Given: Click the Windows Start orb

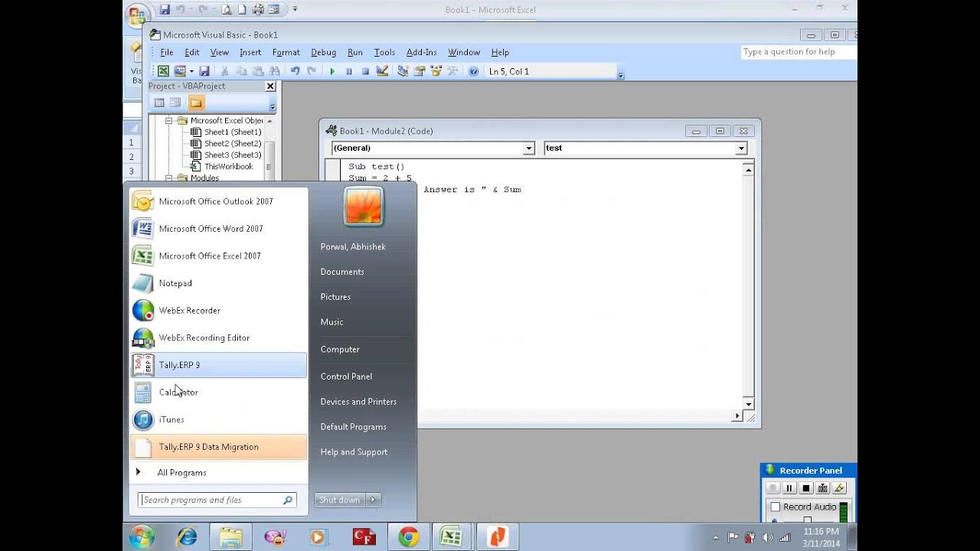Looking at the screenshot, I should pyautogui.click(x=142, y=537).
